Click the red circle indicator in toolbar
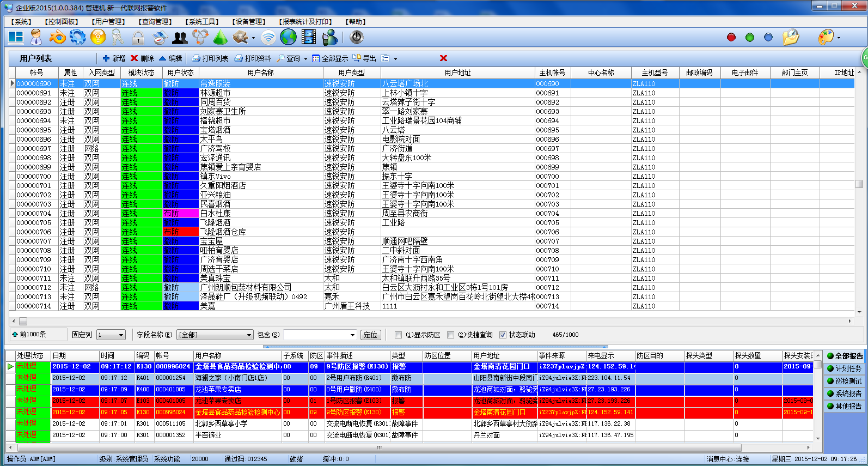868x466 pixels. (x=731, y=37)
